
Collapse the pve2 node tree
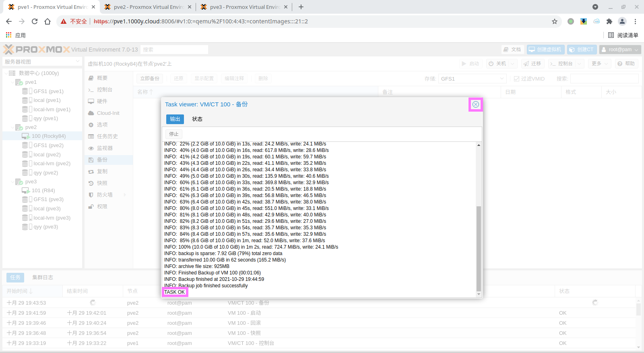point(12,127)
